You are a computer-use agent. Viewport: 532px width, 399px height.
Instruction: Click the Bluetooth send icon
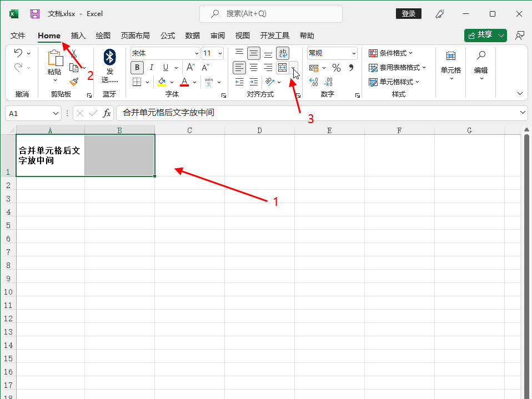(109, 57)
